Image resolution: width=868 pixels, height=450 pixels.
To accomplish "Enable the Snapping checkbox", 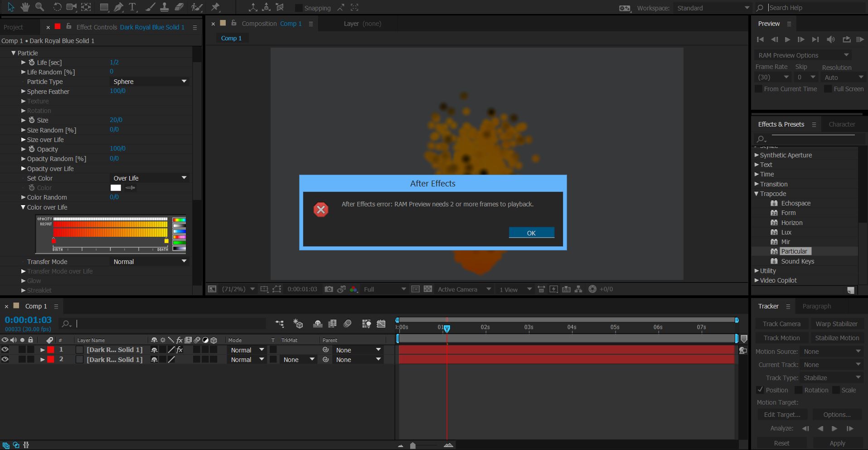I will click(x=298, y=8).
